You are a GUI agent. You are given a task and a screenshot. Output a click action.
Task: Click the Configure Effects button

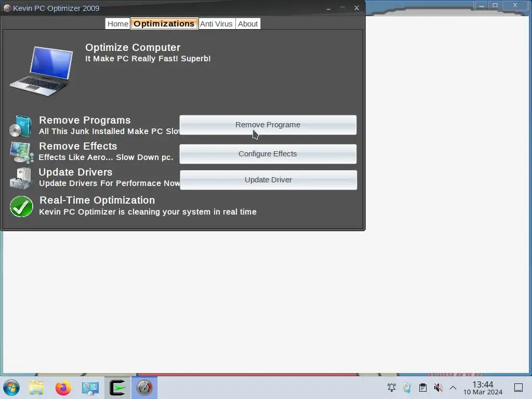[268, 154]
